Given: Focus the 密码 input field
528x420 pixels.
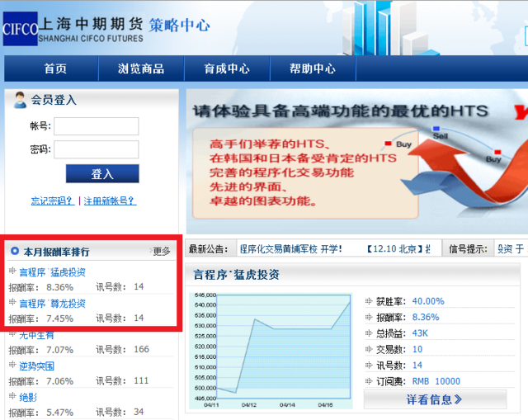Looking at the screenshot, I should tap(97, 149).
